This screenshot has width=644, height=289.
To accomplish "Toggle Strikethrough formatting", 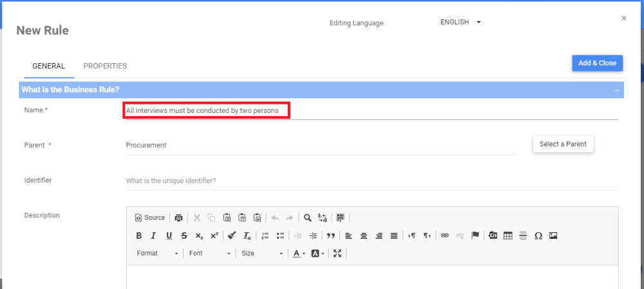I will click(x=184, y=236).
